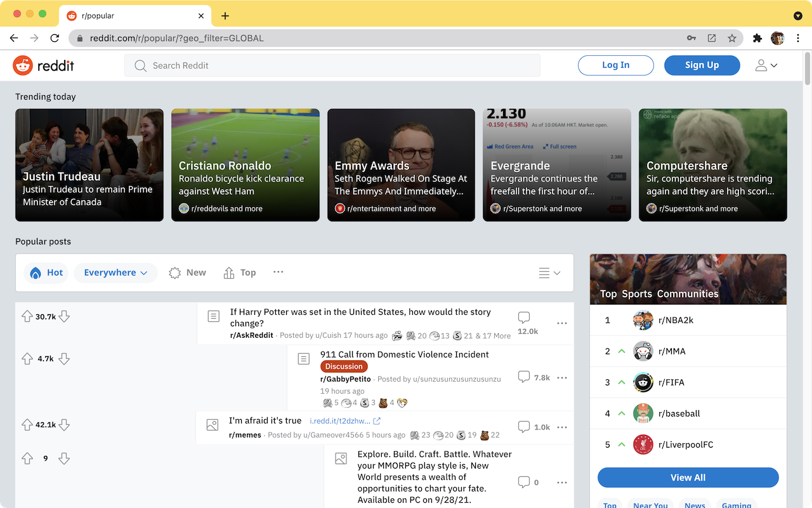Focus the Search Reddit field
The image size is (812, 508).
tap(332, 65)
